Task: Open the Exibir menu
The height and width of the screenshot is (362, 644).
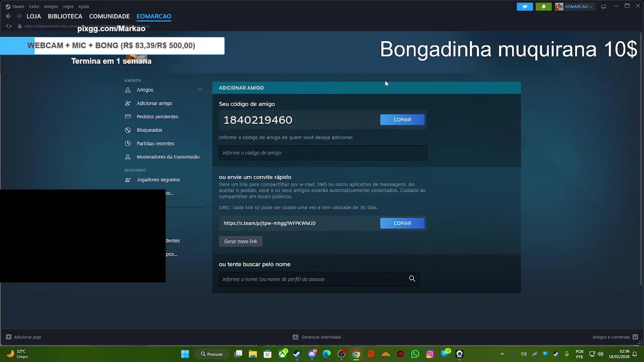Action: [x=34, y=7]
